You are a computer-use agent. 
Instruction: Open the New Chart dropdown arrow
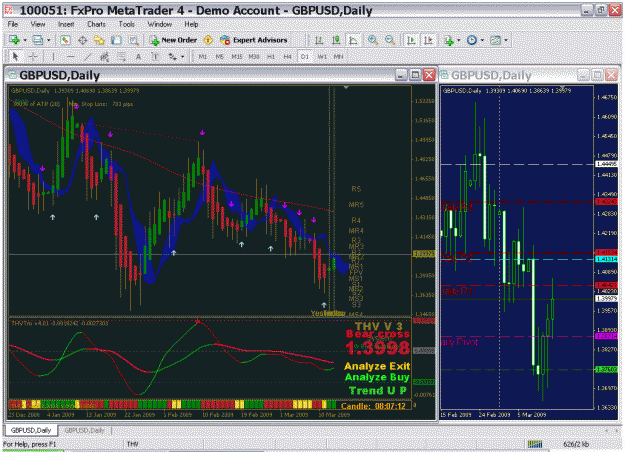coord(25,40)
